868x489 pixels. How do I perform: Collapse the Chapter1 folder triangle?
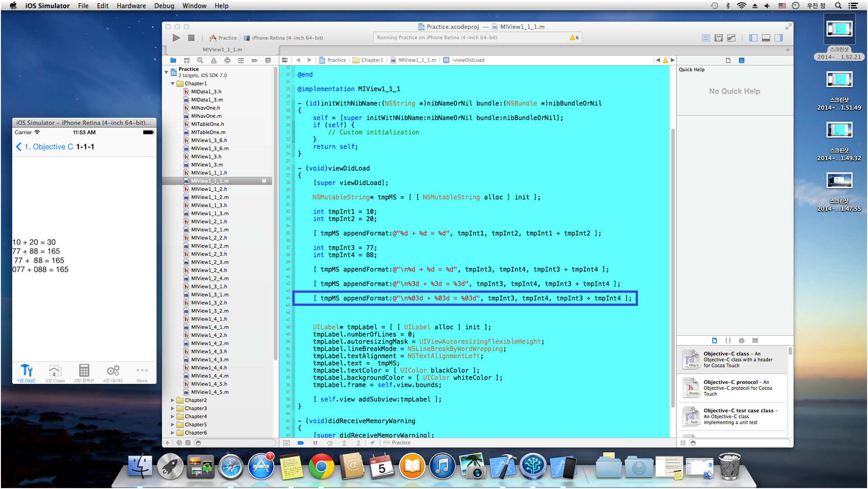(x=173, y=84)
